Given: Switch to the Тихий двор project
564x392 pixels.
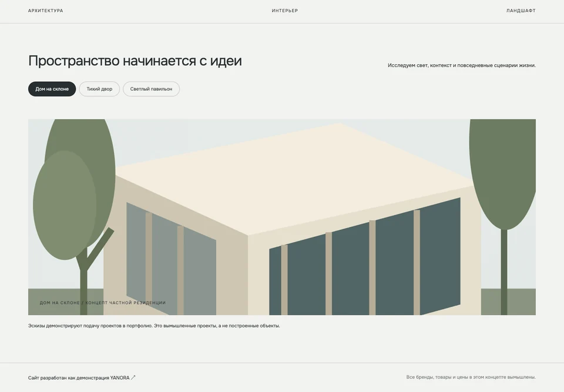Looking at the screenshot, I should (x=99, y=89).
